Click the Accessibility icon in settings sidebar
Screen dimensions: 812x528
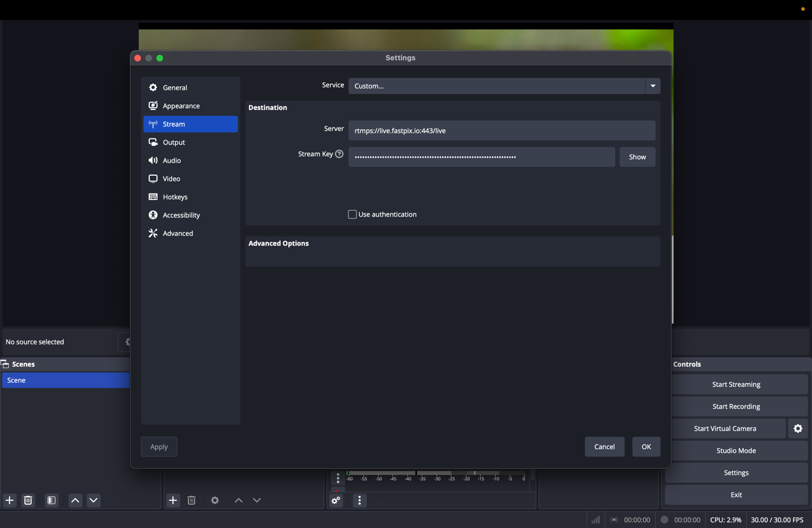[x=153, y=215]
